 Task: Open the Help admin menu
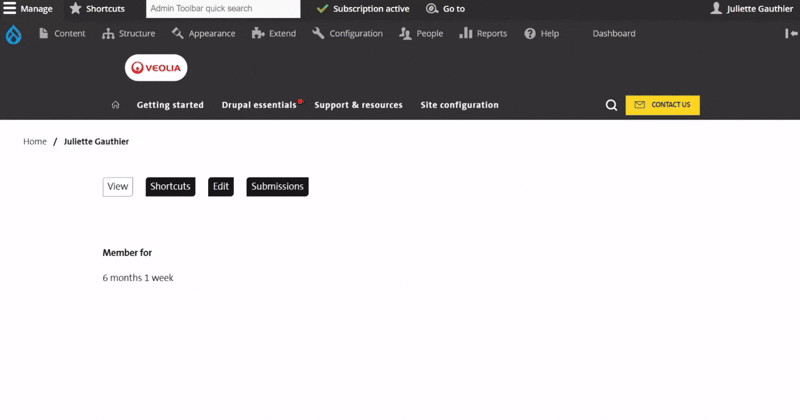(x=542, y=34)
